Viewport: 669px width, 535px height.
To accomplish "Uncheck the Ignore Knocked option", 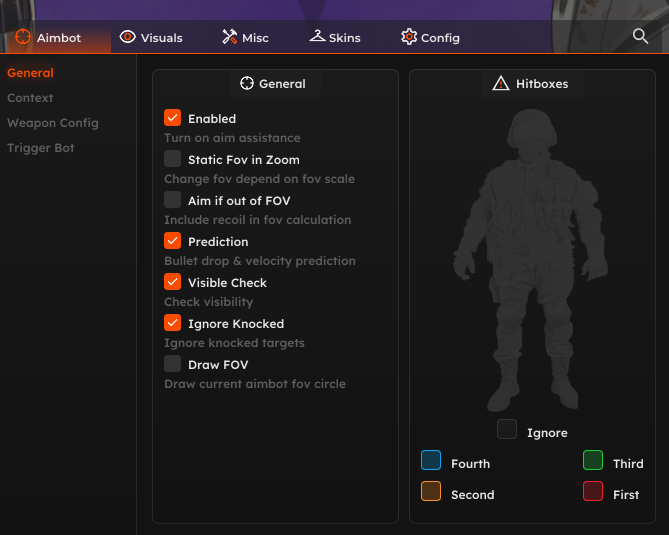I will [x=173, y=323].
